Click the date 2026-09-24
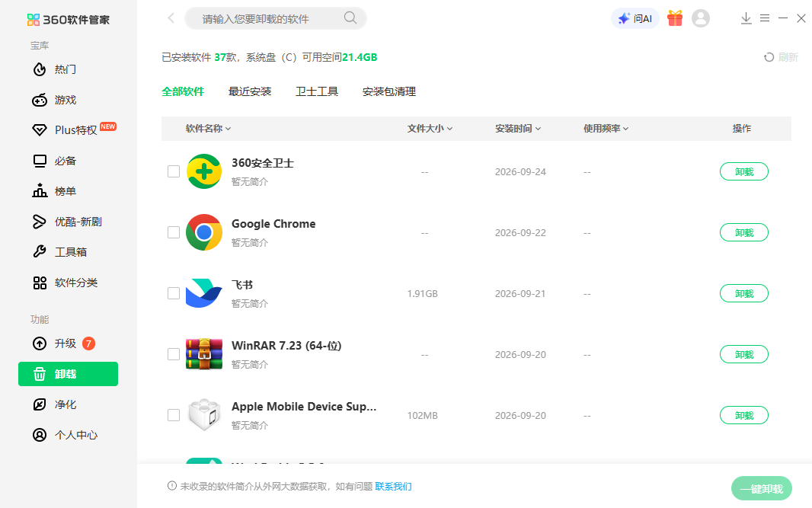This screenshot has width=812, height=508. [520, 172]
